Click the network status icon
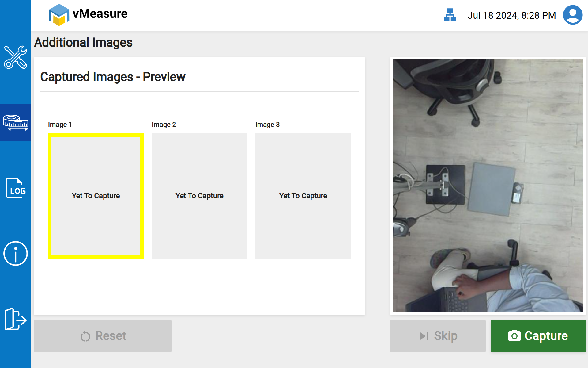Viewport: 588px width, 368px height. (450, 15)
